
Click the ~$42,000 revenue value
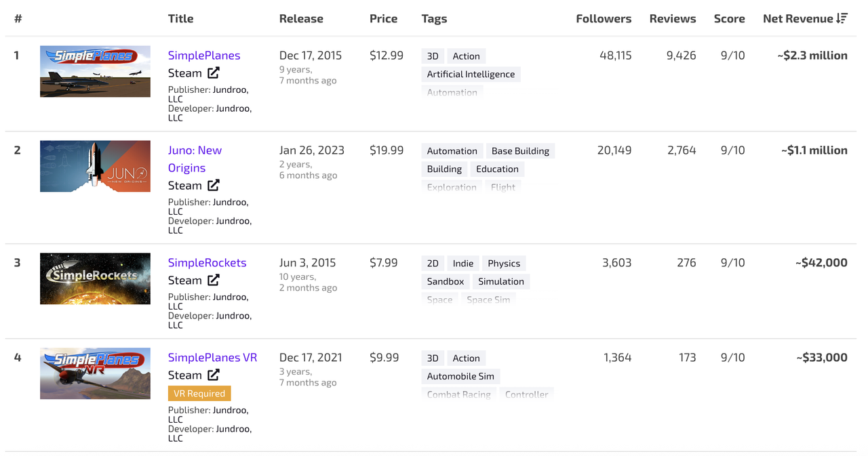821,263
